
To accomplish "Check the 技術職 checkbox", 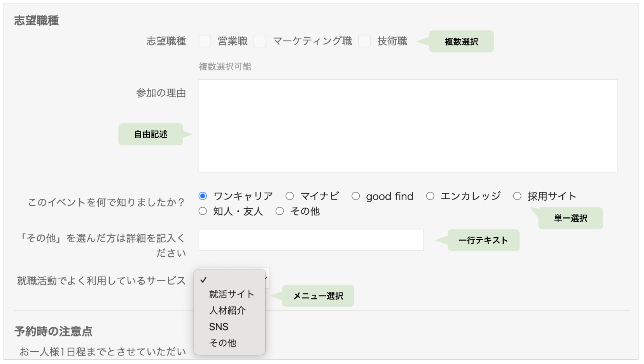I will pyautogui.click(x=364, y=41).
